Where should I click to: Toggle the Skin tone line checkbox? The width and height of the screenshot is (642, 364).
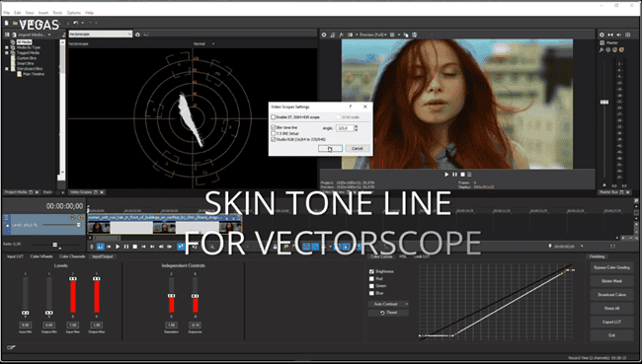[273, 127]
